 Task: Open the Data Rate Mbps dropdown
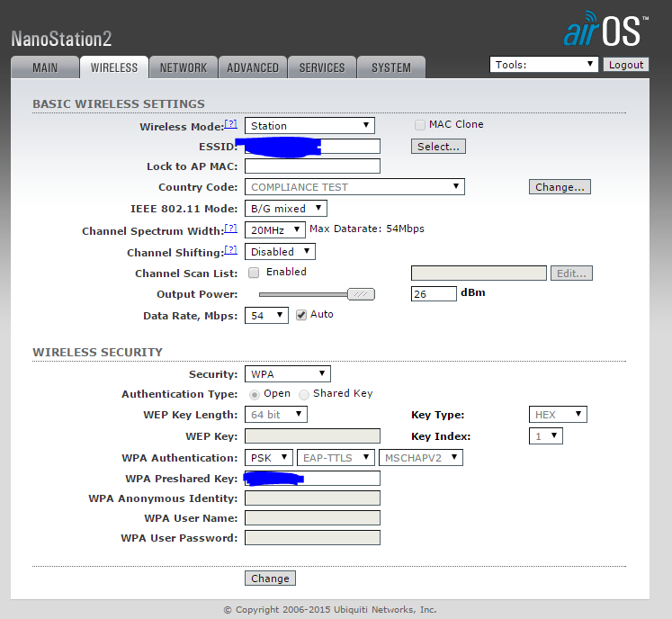click(x=266, y=316)
